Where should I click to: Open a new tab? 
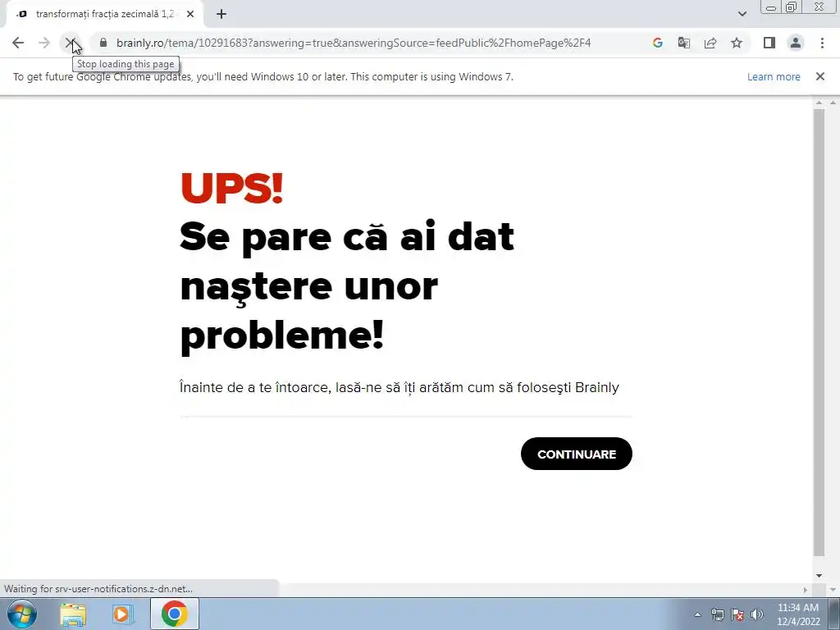pyautogui.click(x=221, y=15)
